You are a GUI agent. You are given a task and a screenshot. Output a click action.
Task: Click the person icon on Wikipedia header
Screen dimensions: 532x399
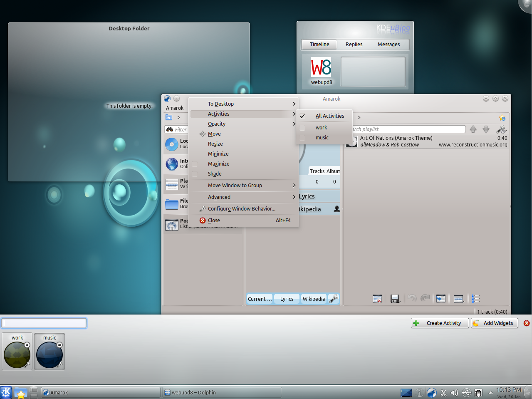pos(337,209)
